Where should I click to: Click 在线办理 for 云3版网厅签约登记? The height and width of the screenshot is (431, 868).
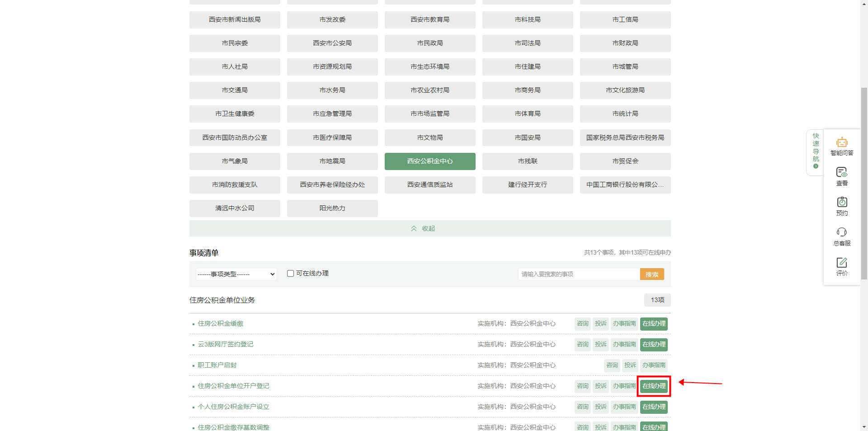click(654, 344)
